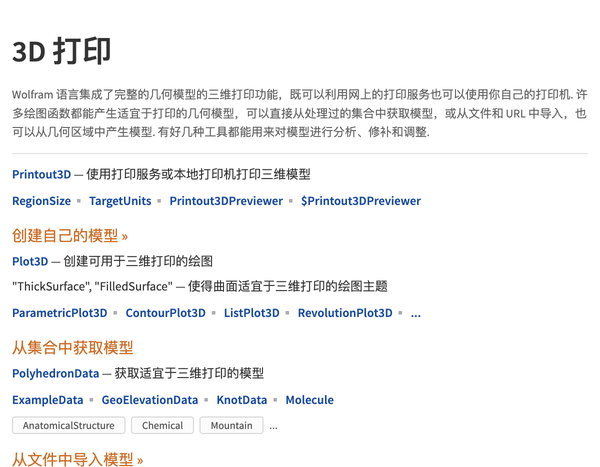Select the description 创建可用于三维打印的绘图
The width and height of the screenshot is (600, 467).
click(138, 261)
